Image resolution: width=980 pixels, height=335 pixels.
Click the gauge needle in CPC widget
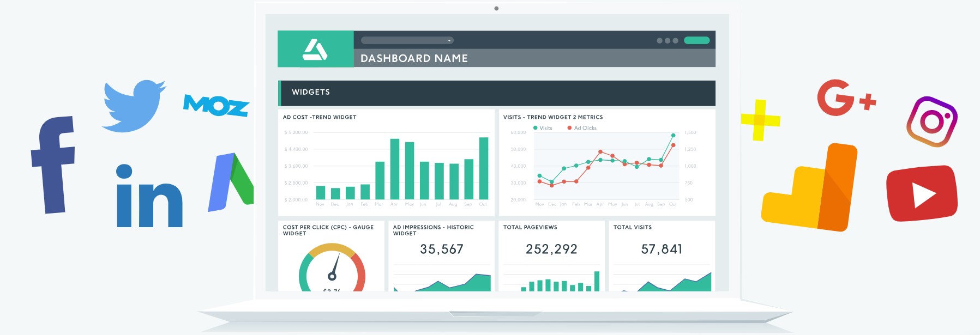(333, 267)
